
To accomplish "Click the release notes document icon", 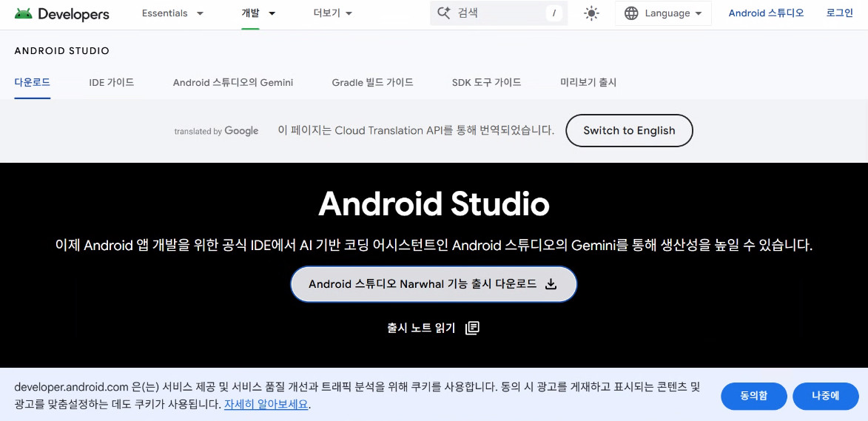I will (472, 328).
